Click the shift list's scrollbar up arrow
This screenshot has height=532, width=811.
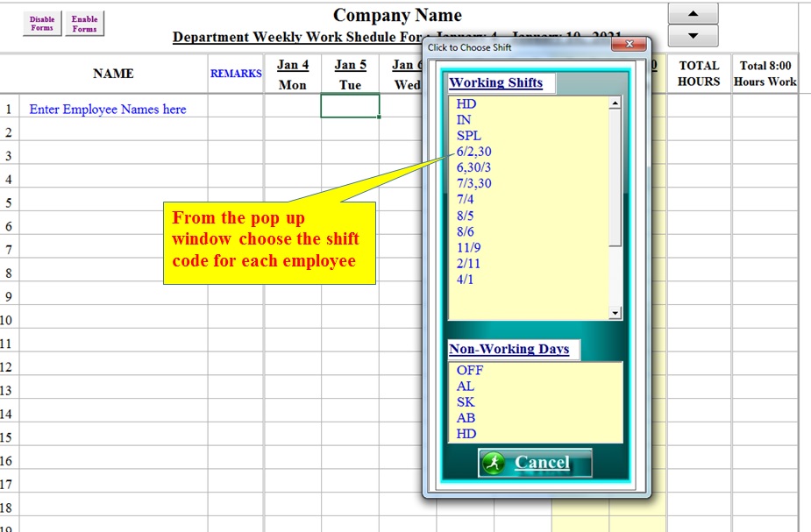(x=615, y=103)
